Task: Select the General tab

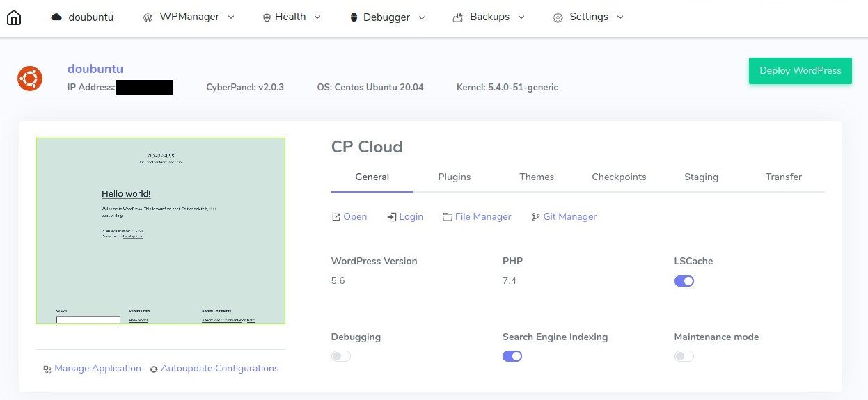Action: click(372, 177)
